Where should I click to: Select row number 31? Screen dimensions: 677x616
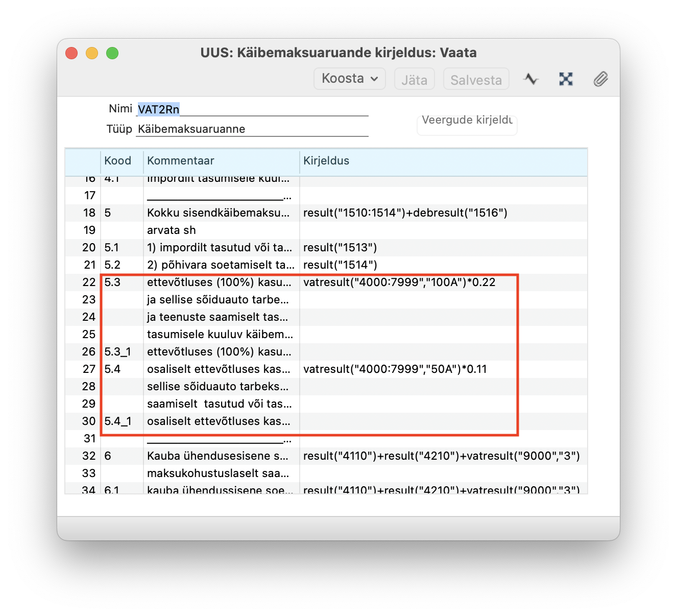pyautogui.click(x=89, y=439)
